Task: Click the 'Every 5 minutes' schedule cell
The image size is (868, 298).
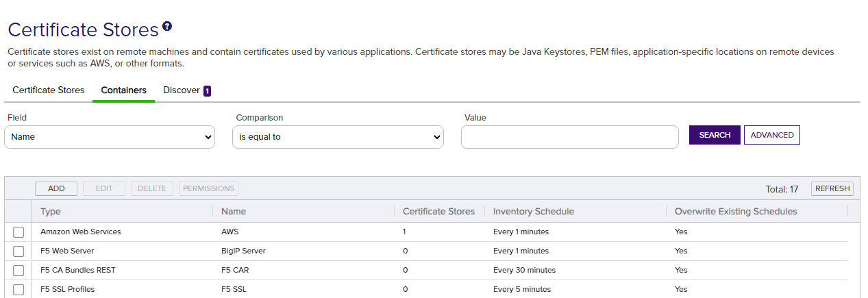Action: pyautogui.click(x=522, y=289)
